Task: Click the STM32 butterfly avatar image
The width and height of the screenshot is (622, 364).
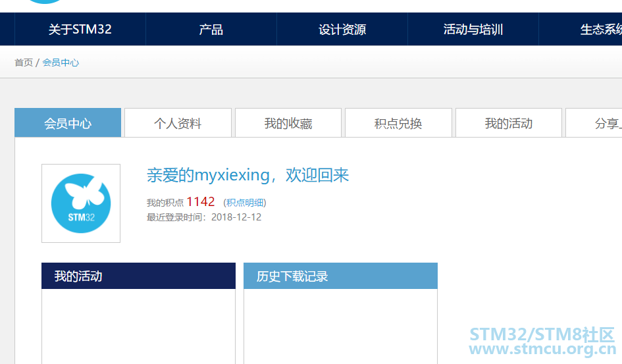Action: click(81, 203)
